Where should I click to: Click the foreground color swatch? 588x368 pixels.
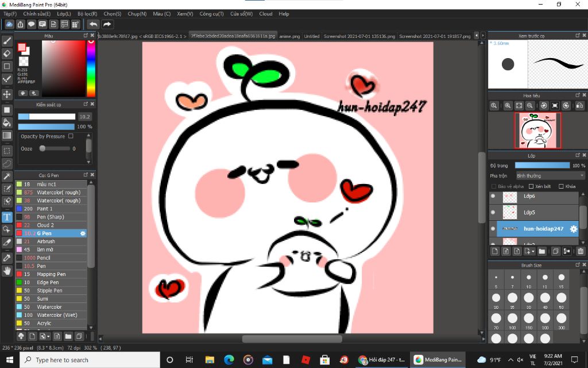[22, 47]
